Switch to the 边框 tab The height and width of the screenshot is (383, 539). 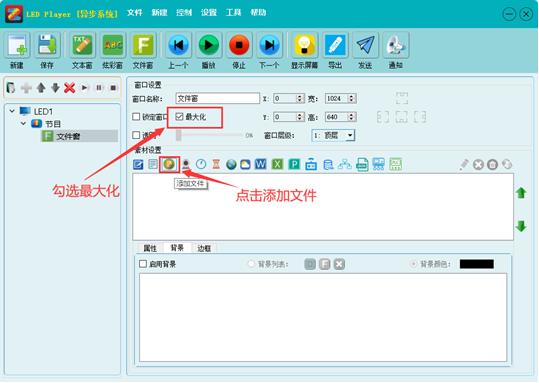pos(204,248)
